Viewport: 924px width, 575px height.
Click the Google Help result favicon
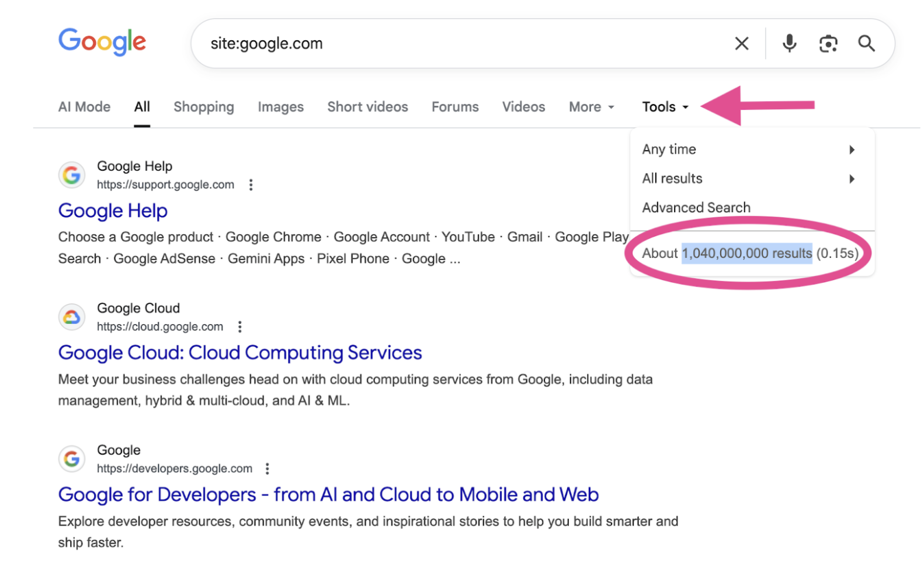click(72, 175)
